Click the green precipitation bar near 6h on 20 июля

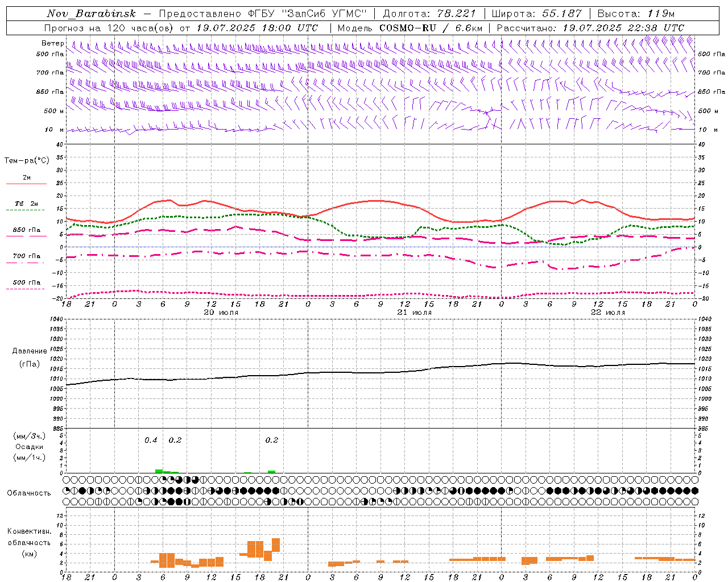[159, 471]
